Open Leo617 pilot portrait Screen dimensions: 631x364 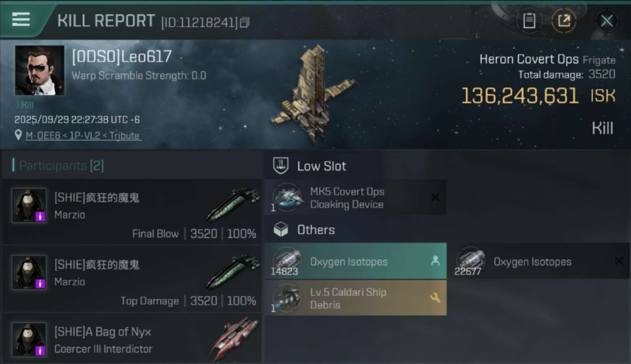[x=39, y=70]
